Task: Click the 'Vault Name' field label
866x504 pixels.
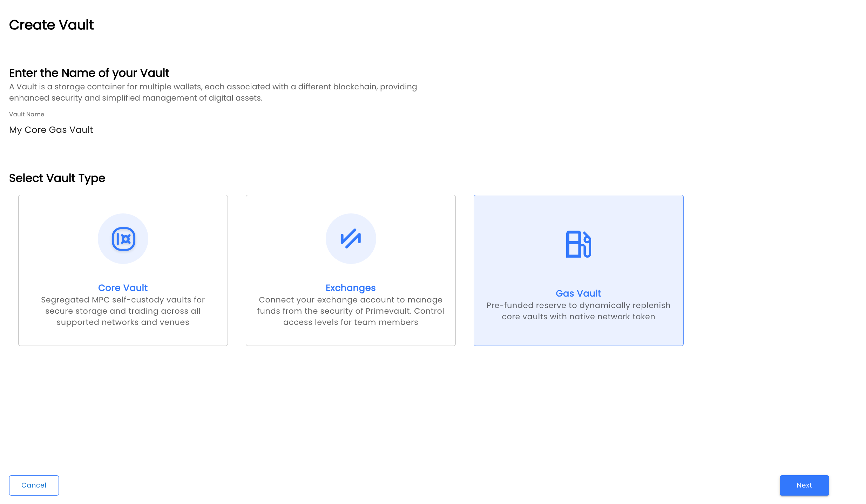Action: pyautogui.click(x=27, y=114)
